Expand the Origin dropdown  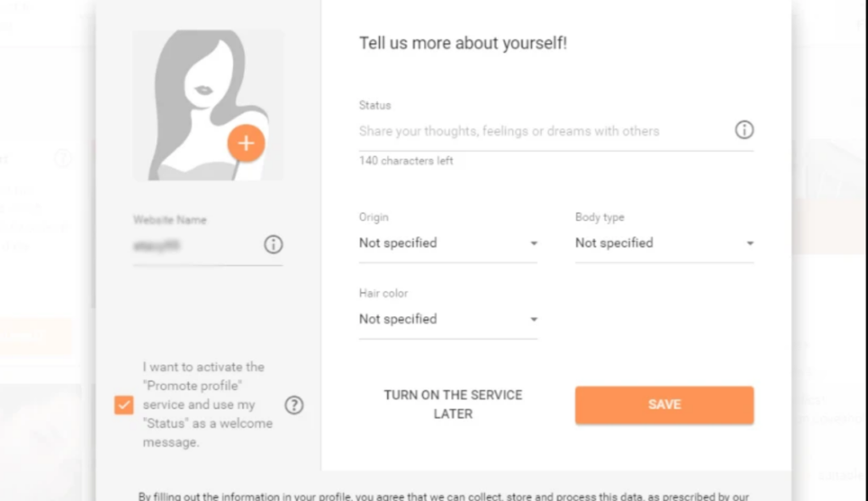coord(448,243)
